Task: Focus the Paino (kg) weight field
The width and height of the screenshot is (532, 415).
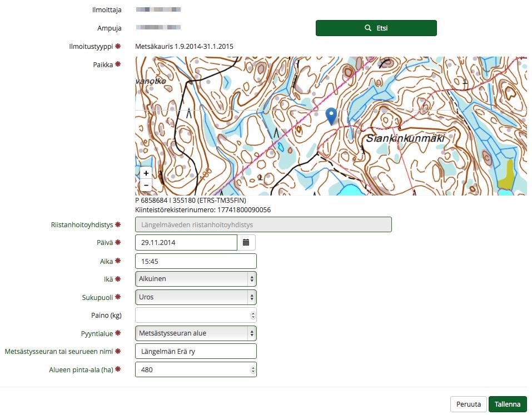Action: (x=196, y=316)
